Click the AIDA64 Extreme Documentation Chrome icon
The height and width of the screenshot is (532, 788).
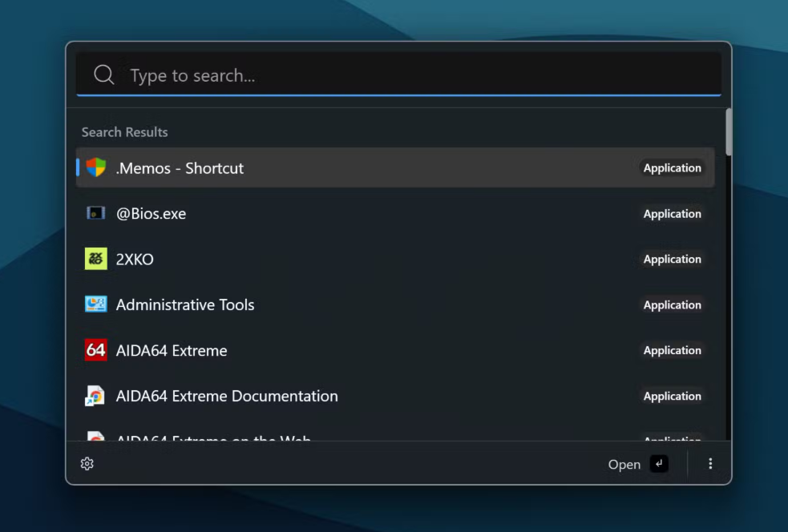[95, 396]
